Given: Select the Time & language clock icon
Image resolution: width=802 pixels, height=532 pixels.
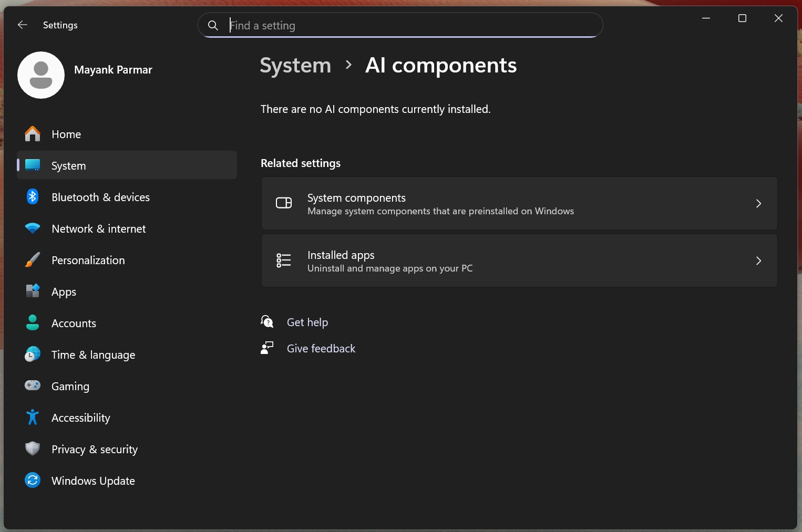Looking at the screenshot, I should [x=33, y=354].
